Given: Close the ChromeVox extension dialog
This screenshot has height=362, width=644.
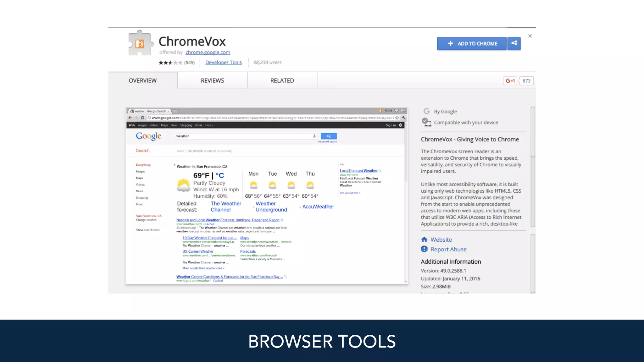Looking at the screenshot, I should 530,36.
